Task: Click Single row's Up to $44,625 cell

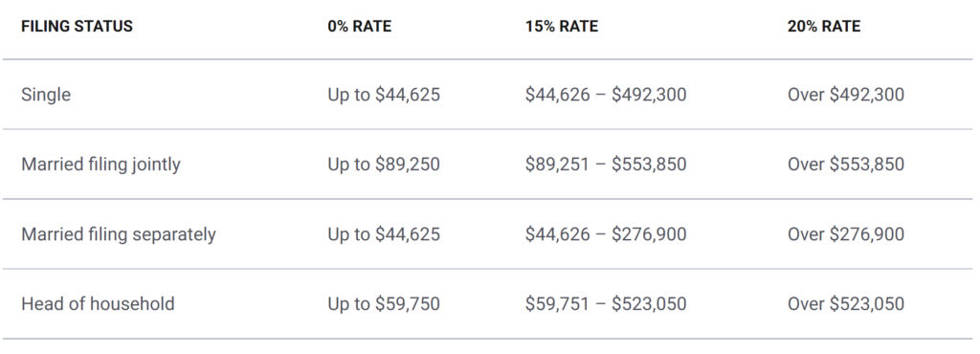Action: point(384,95)
